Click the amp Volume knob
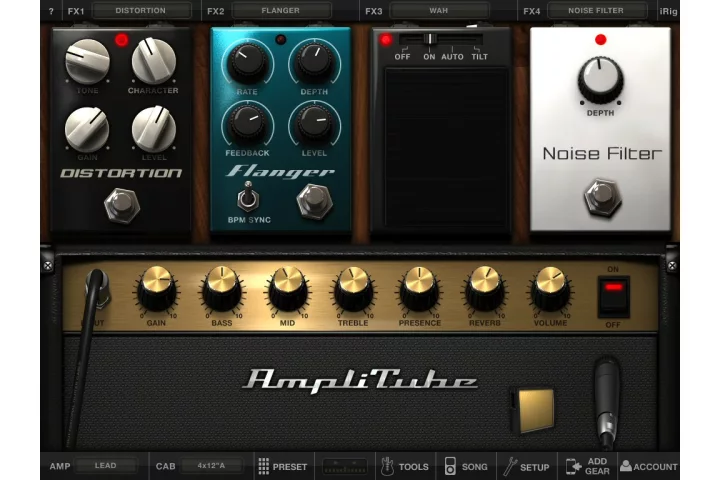This screenshot has height=480, width=720. click(551, 288)
